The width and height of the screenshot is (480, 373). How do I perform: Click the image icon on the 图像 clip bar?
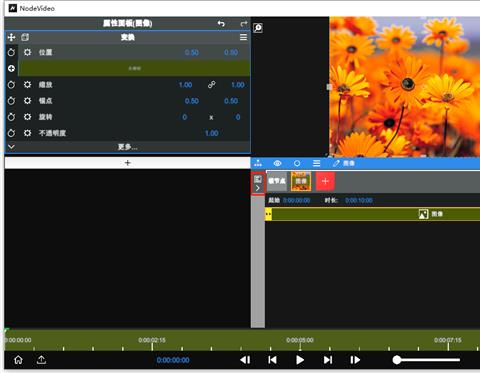(x=423, y=214)
